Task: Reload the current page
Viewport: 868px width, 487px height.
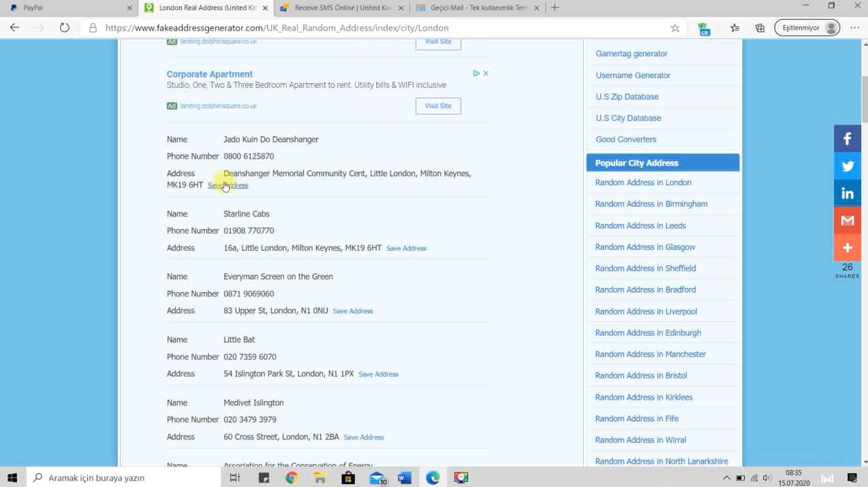Action: [65, 28]
